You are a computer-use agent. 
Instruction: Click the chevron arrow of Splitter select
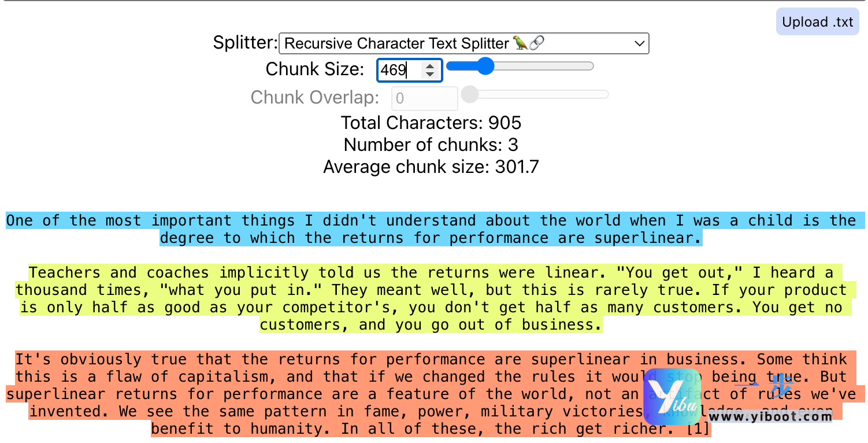(639, 43)
